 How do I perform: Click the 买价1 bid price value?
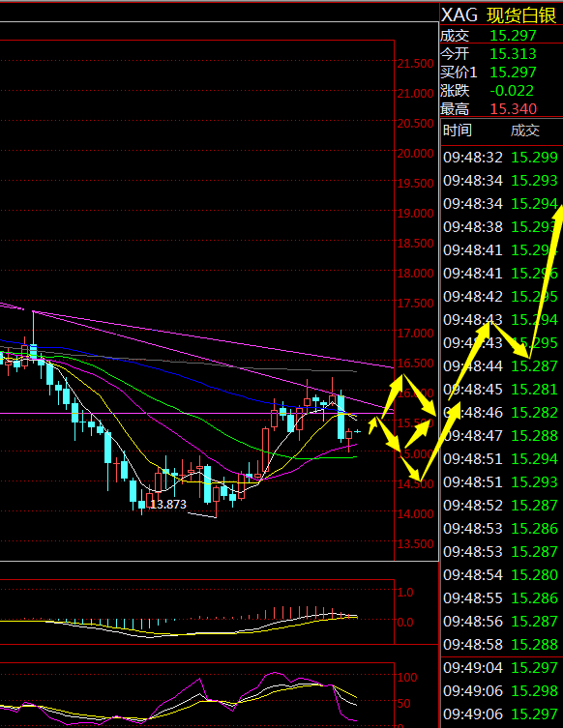(x=513, y=73)
